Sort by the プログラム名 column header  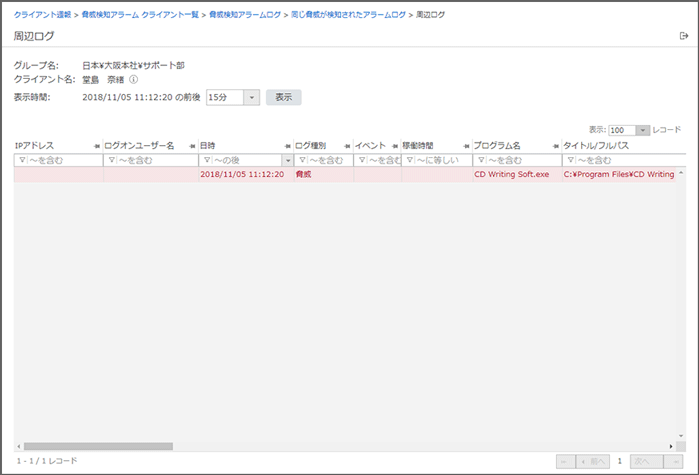point(497,146)
